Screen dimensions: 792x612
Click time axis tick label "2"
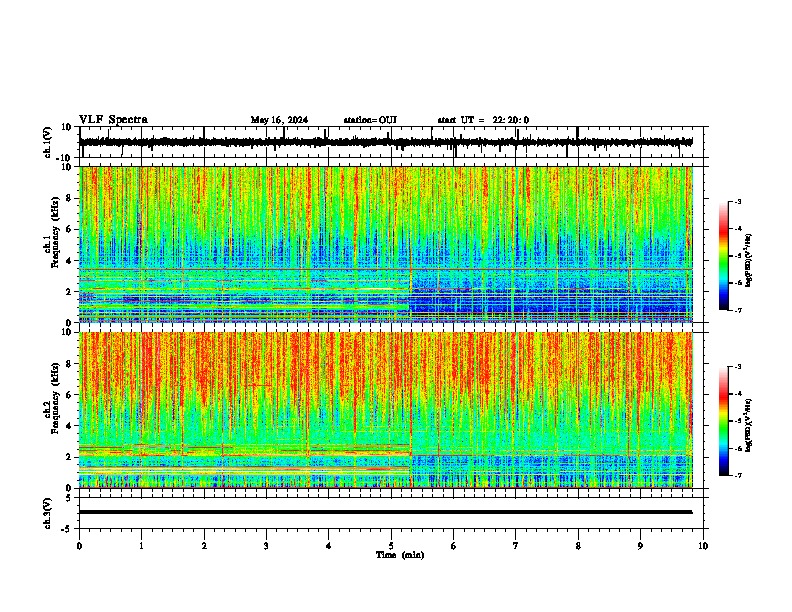tap(204, 546)
